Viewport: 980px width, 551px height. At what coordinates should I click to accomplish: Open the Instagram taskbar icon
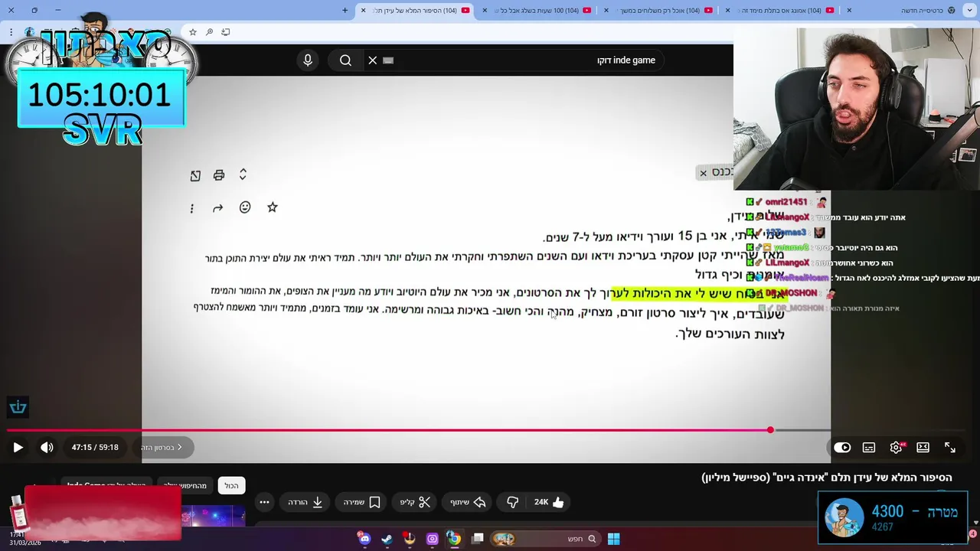(432, 539)
